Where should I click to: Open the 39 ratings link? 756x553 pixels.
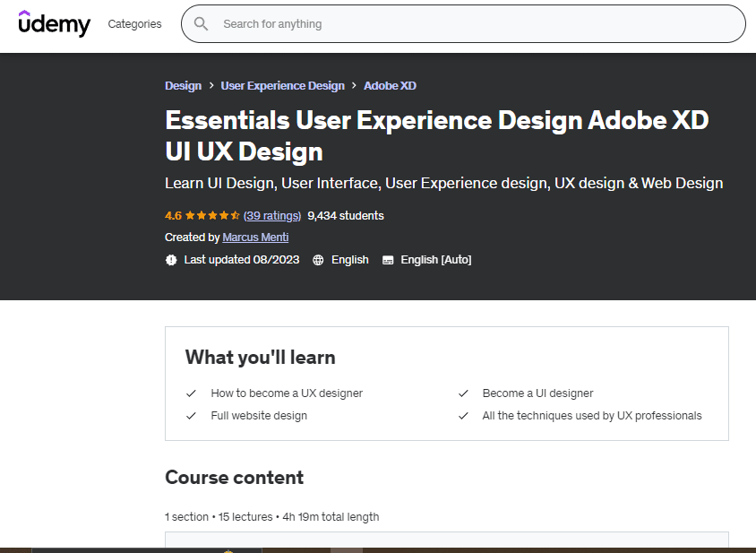271,216
